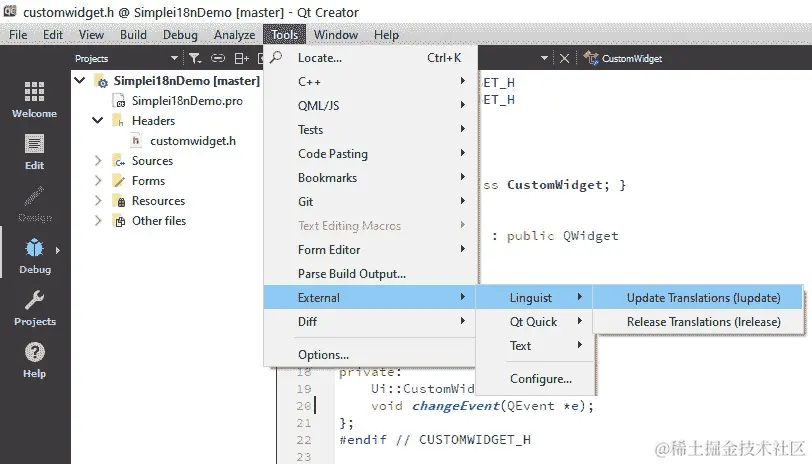The height and width of the screenshot is (464, 812).
Task: Expand the Resources folder
Action: [98, 200]
